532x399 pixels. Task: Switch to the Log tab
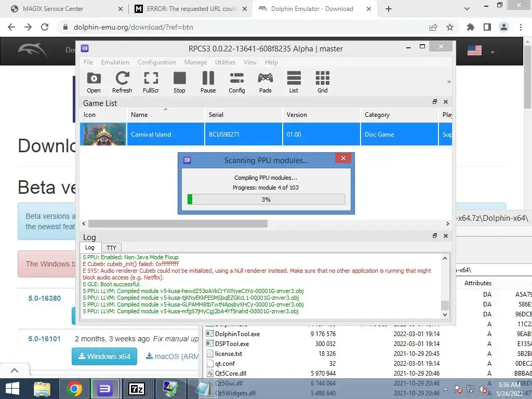[90, 247]
